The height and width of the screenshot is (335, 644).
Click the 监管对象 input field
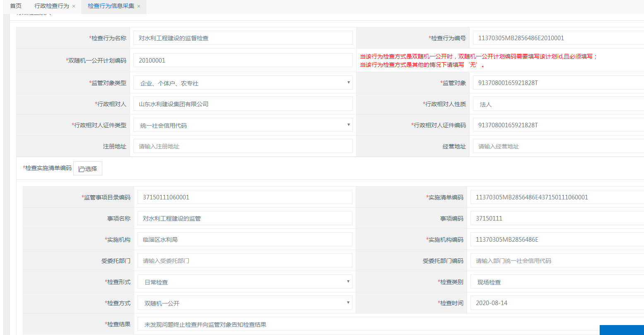click(558, 83)
